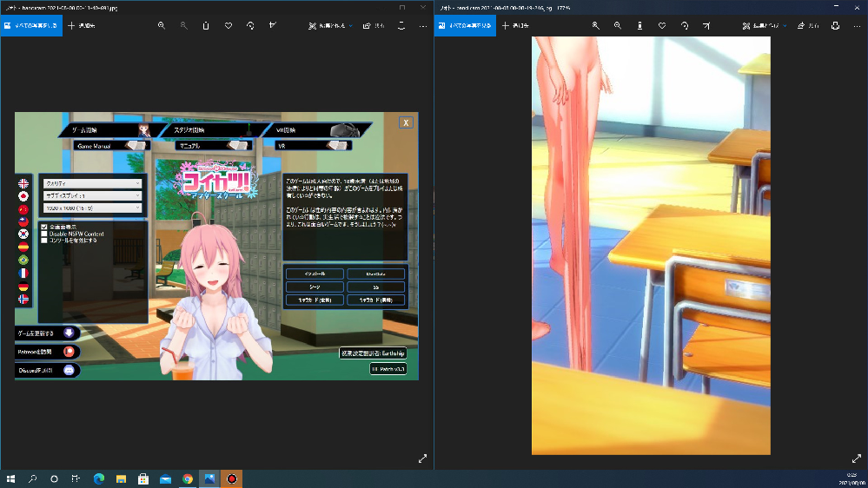Delete the photo in the left Photos window
This screenshot has width=868, height=488.
coord(206,26)
